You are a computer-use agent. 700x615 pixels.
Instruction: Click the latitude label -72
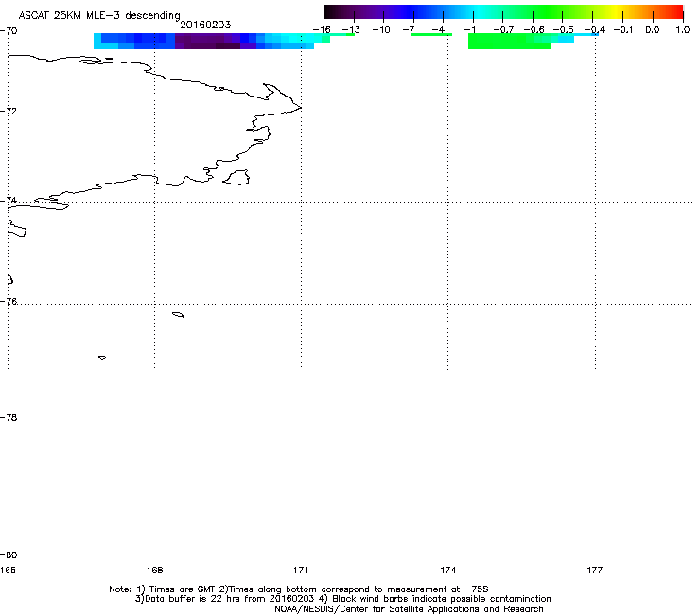(x=9, y=111)
